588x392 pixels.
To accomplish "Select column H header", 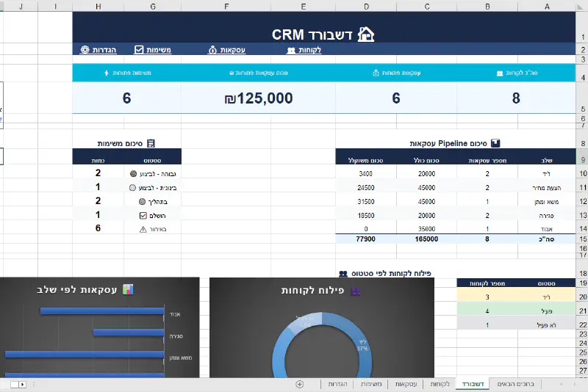I will (x=98, y=6).
